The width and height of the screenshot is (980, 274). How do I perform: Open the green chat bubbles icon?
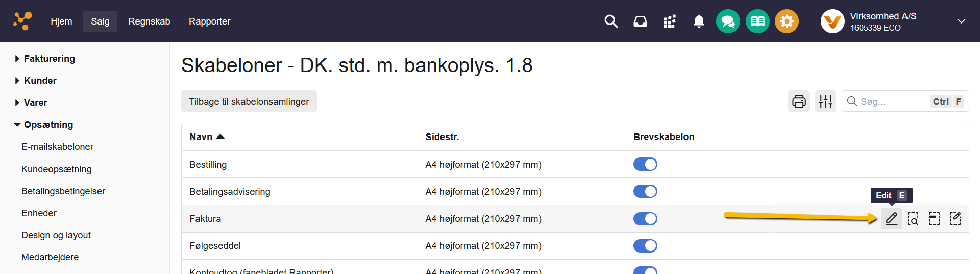(728, 21)
